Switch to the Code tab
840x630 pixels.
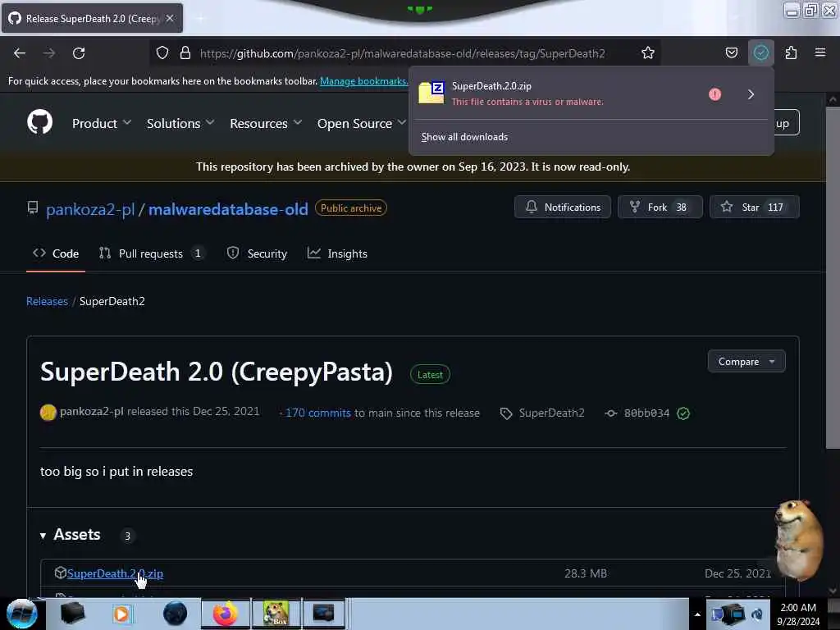click(56, 253)
